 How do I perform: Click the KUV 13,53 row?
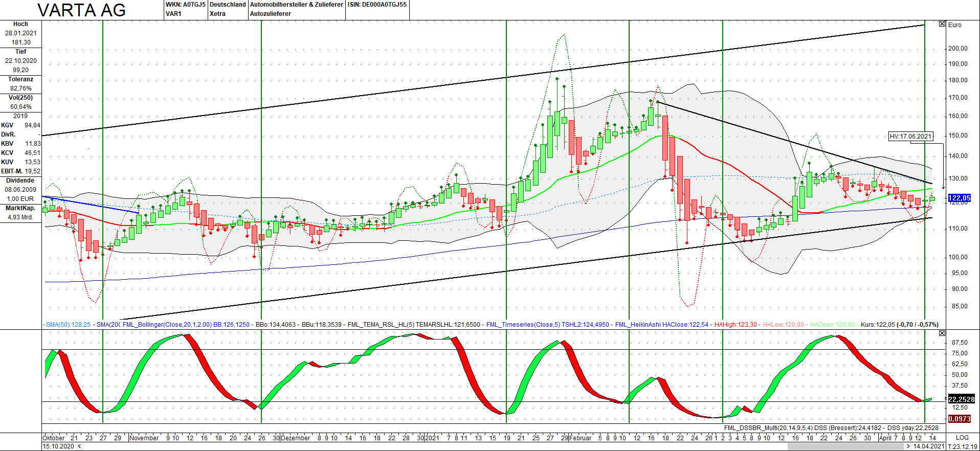[x=21, y=162]
